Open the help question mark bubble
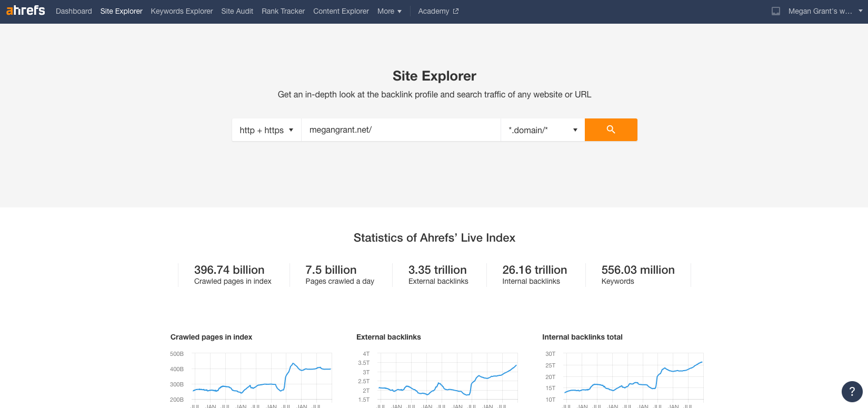 852,392
